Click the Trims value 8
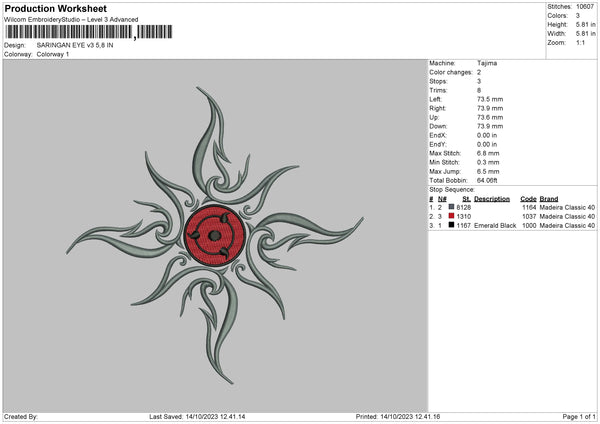Screen dimensions: 600x424 coord(479,90)
